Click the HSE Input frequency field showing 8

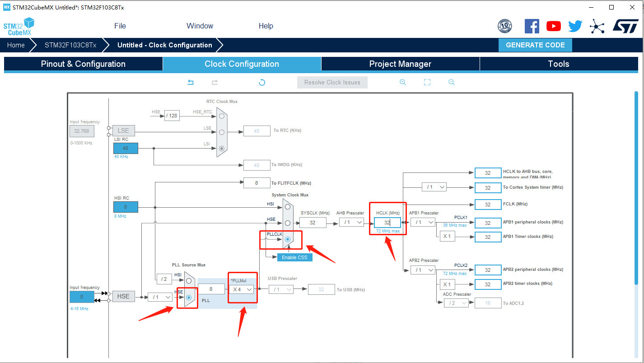[x=82, y=297]
